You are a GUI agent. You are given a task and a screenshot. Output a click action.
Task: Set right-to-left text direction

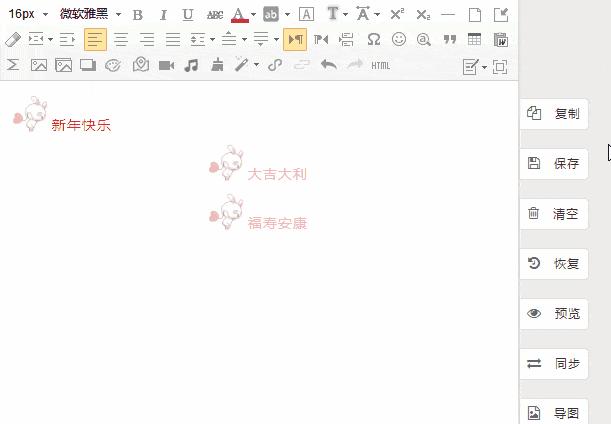(x=321, y=39)
